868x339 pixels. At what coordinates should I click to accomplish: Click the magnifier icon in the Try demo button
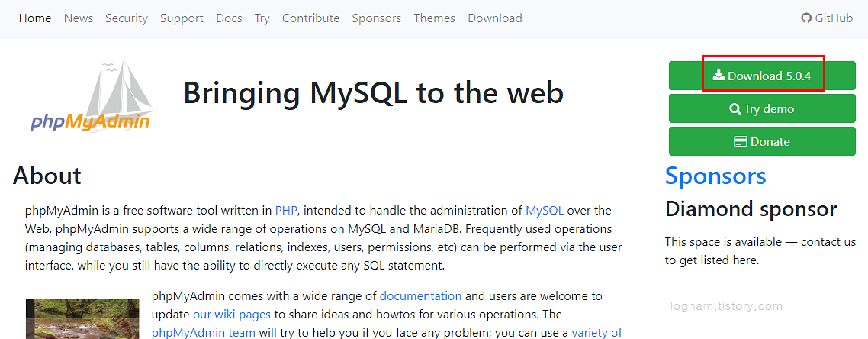tap(735, 109)
